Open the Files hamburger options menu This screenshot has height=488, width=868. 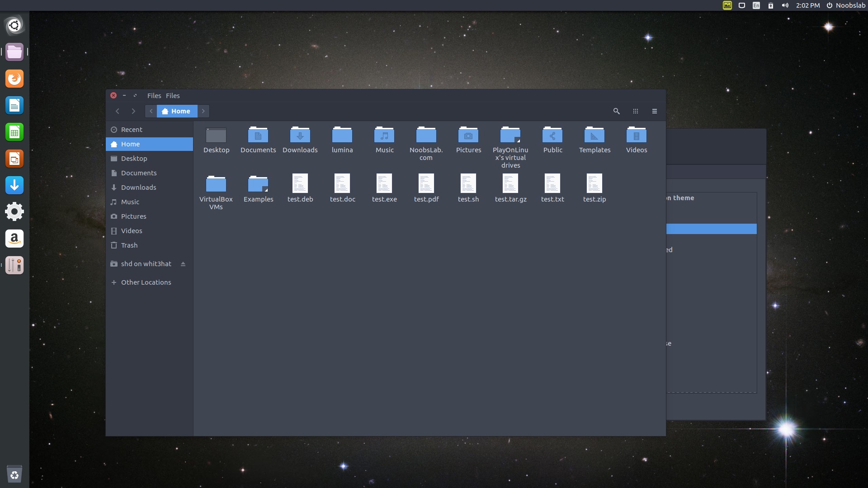pos(654,111)
